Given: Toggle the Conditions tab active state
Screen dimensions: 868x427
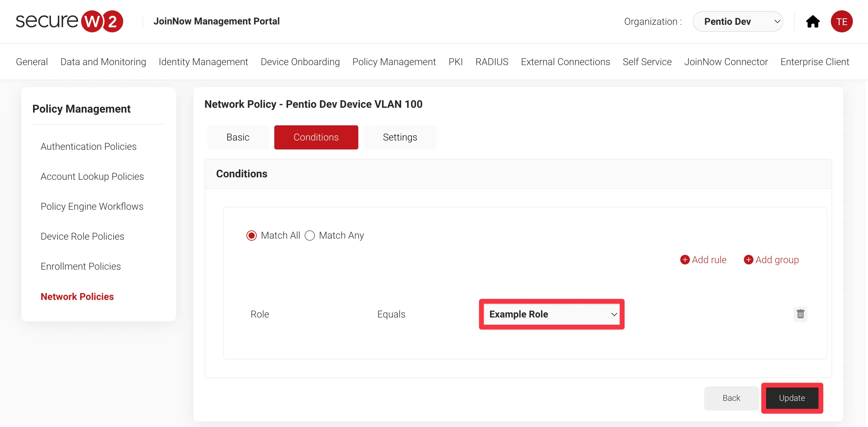Looking at the screenshot, I should pos(317,137).
